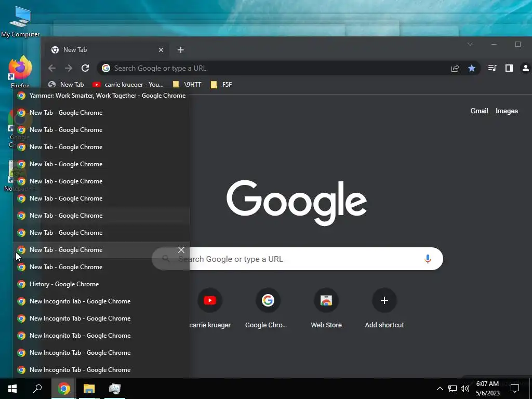Viewport: 532px width, 399px height.
Task: Open the carrie krueger YouTube shortcut
Action: click(x=210, y=309)
